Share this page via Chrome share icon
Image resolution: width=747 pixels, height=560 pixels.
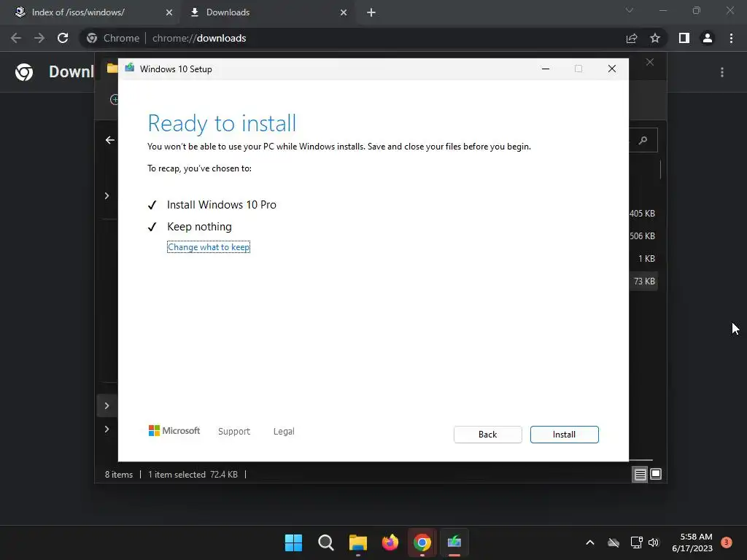click(x=632, y=38)
